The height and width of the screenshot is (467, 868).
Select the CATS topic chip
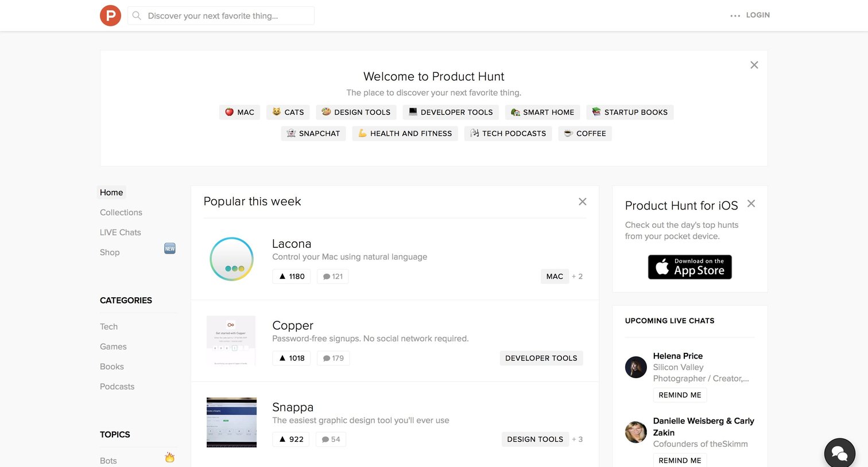click(288, 112)
